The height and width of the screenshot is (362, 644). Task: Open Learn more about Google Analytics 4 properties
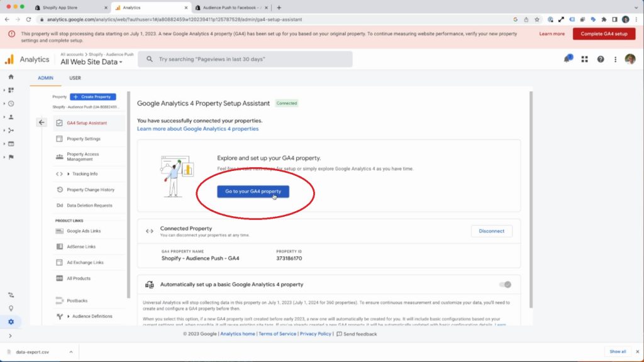click(x=197, y=129)
